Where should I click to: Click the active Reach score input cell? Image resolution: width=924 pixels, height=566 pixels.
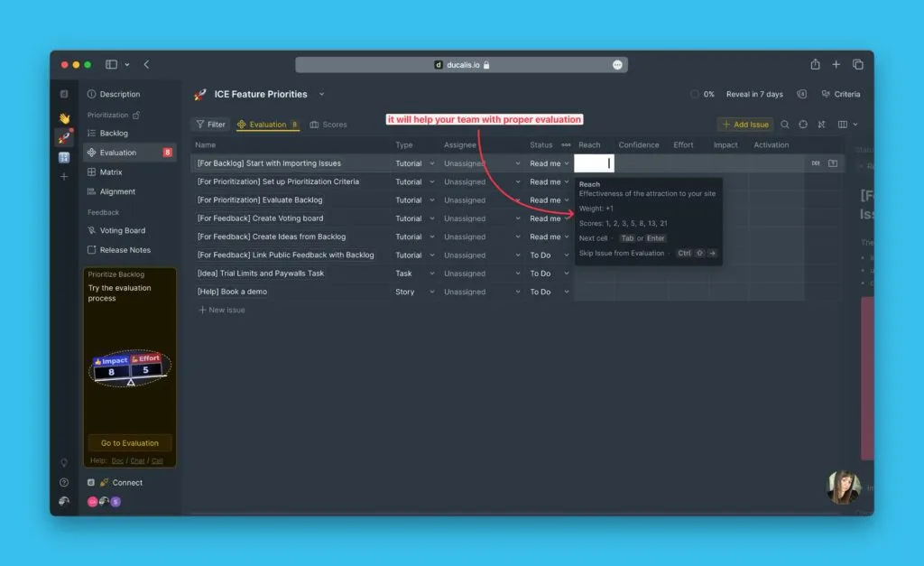[x=593, y=163]
